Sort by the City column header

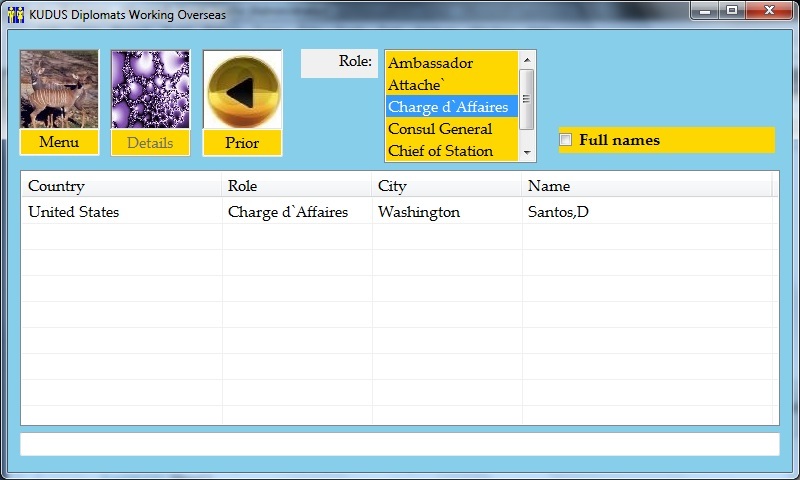pyautogui.click(x=446, y=186)
